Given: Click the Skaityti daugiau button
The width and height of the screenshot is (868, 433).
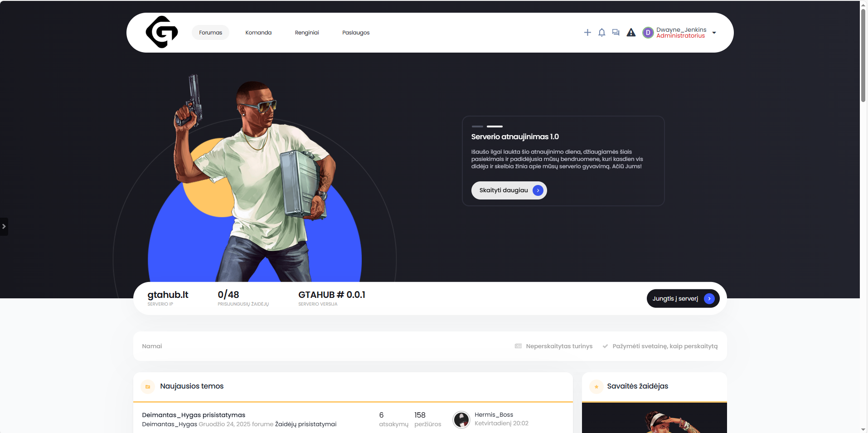Looking at the screenshot, I should pos(509,190).
